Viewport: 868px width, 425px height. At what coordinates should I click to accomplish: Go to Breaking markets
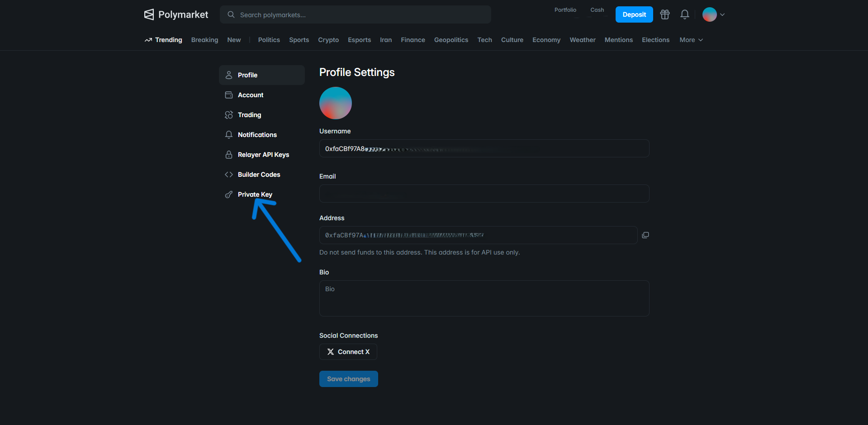pyautogui.click(x=204, y=40)
